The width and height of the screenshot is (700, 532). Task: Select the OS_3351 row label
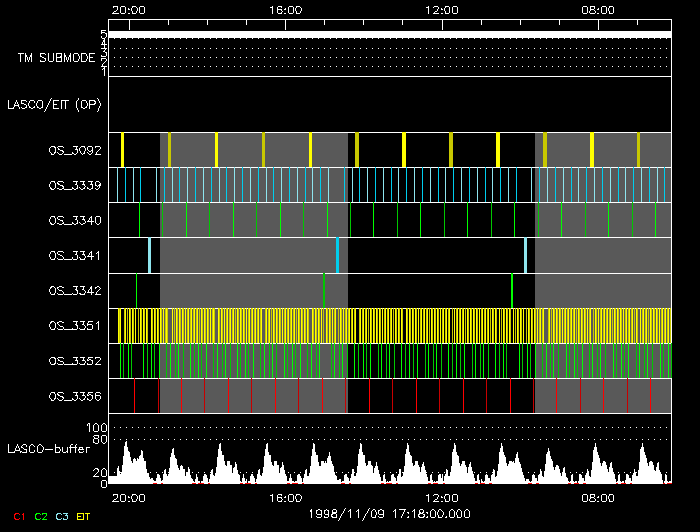click(74, 325)
